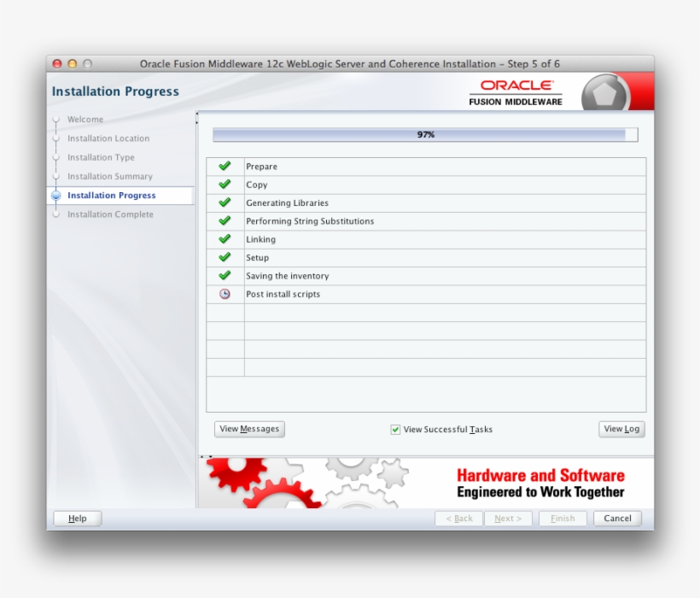Screen dimensions: 700x598
Task: Click the Copy task row text
Action: [257, 185]
